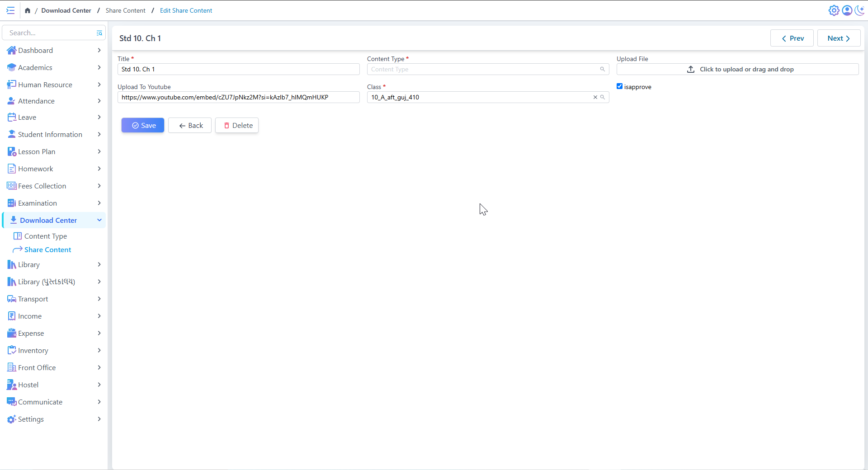
Task: Expand the Examination menu chevron
Action: (99, 203)
